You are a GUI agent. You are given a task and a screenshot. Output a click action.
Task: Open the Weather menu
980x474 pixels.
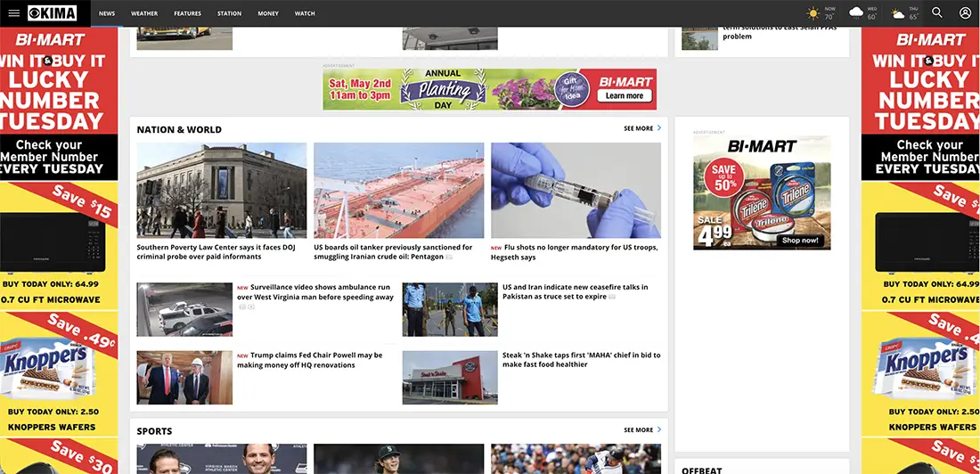pyautogui.click(x=144, y=13)
